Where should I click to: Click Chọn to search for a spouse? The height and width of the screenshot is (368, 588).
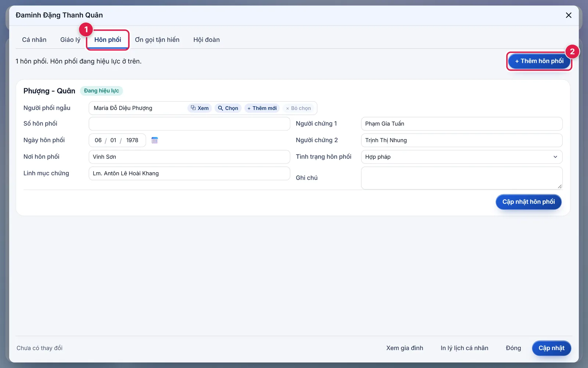(228, 108)
